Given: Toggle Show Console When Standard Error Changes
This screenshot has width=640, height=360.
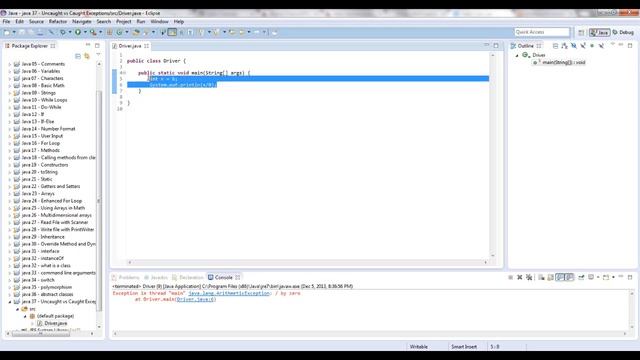Looking at the screenshot, I should [x=569, y=278].
